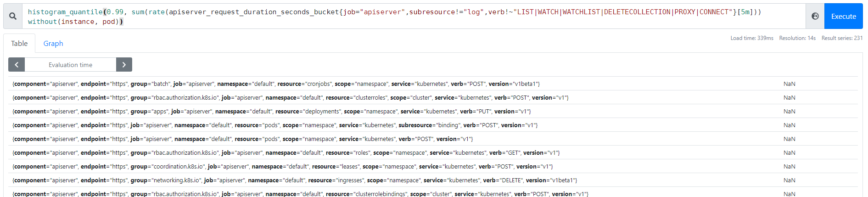Click the pods row with subresource binding
This screenshot has height=197, width=868.
point(275,125)
